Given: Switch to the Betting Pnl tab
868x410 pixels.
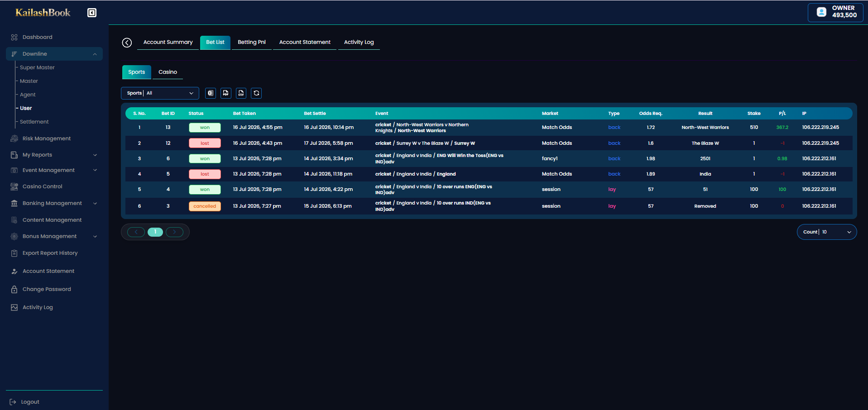Looking at the screenshot, I should [252, 42].
